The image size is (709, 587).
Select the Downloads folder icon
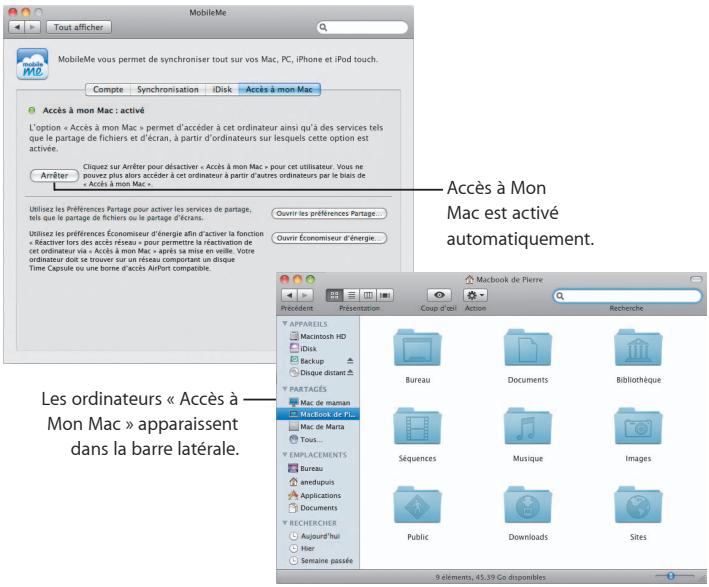pos(528,505)
